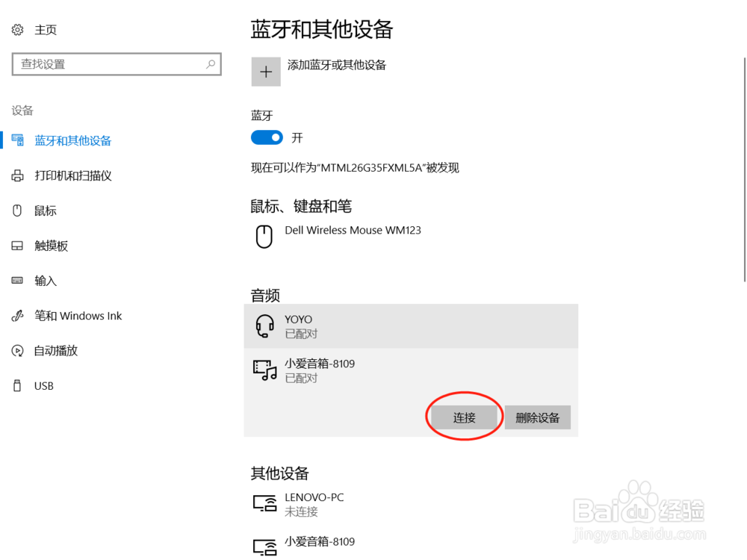
Task: Open 打印机和扫描仪 settings page
Action: pyautogui.click(x=72, y=175)
